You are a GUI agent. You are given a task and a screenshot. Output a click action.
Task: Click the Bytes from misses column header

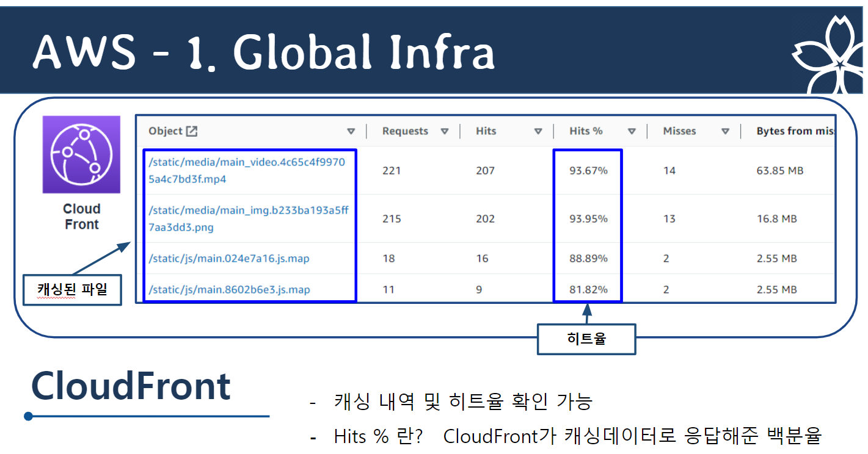pyautogui.click(x=795, y=131)
